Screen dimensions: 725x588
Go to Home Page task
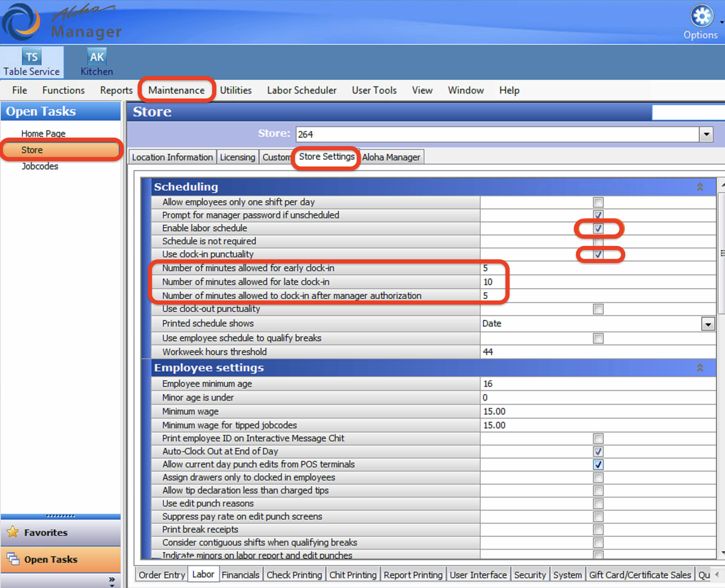43,134
